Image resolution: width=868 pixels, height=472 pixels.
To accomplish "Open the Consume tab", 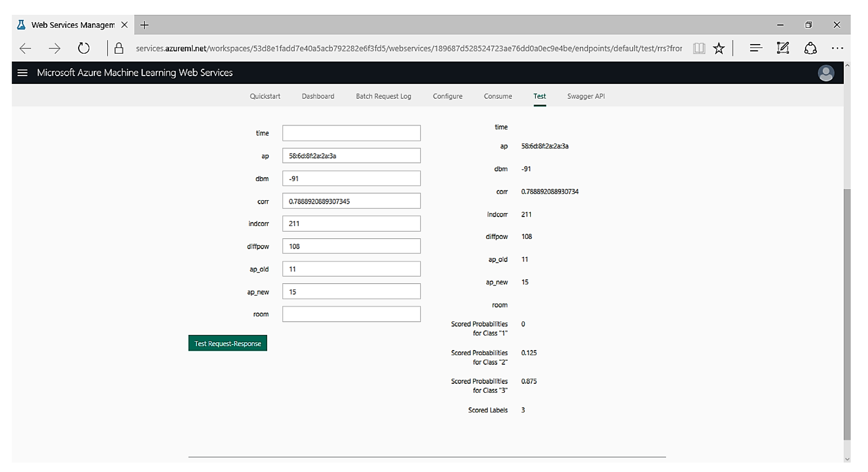I will [x=498, y=96].
